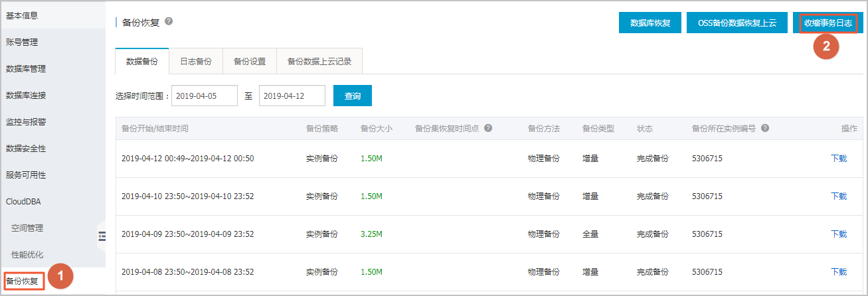Open 备份恢复 in the left sidebar
Screen dimensions: 868x296
tap(25, 281)
